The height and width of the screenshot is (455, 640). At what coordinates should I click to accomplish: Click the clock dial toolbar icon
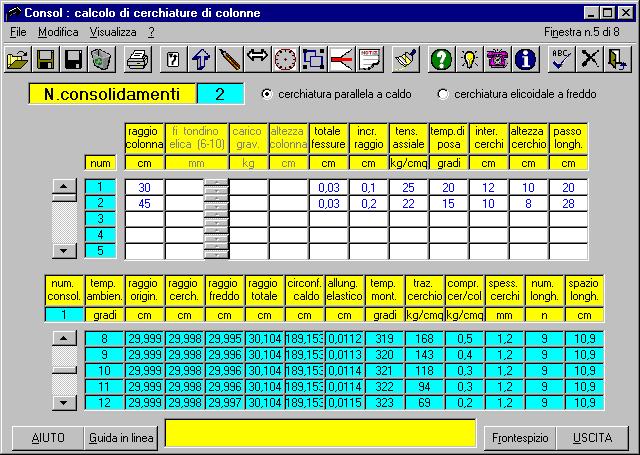(x=285, y=60)
